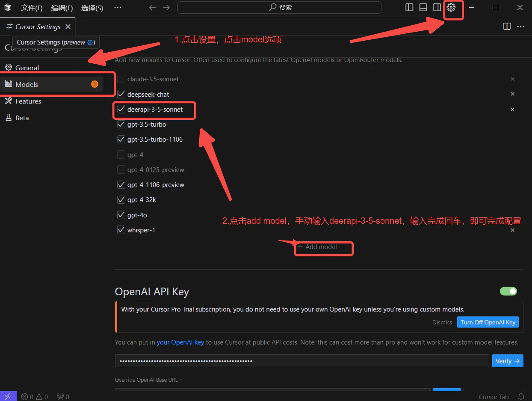532x401 pixels.
Task: Click Turn Off OpenAI Key
Action: pos(488,322)
